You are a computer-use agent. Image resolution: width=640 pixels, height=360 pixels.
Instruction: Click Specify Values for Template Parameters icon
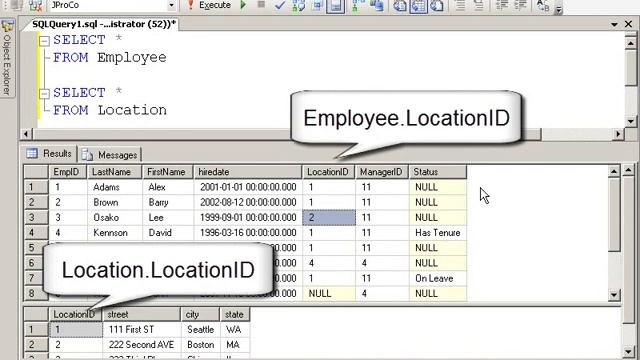[543, 6]
